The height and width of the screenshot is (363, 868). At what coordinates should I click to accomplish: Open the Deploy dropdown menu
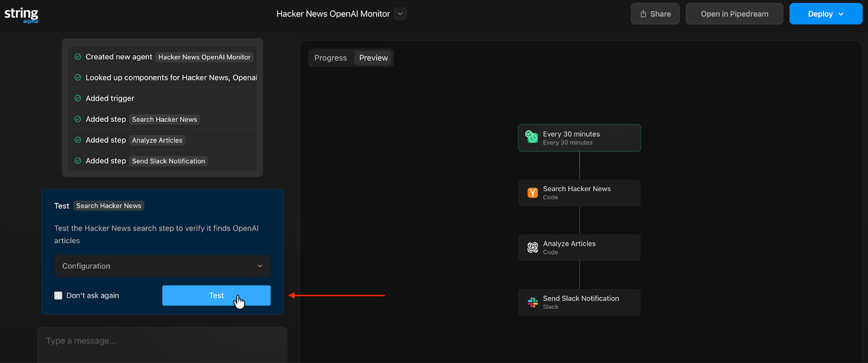point(841,14)
